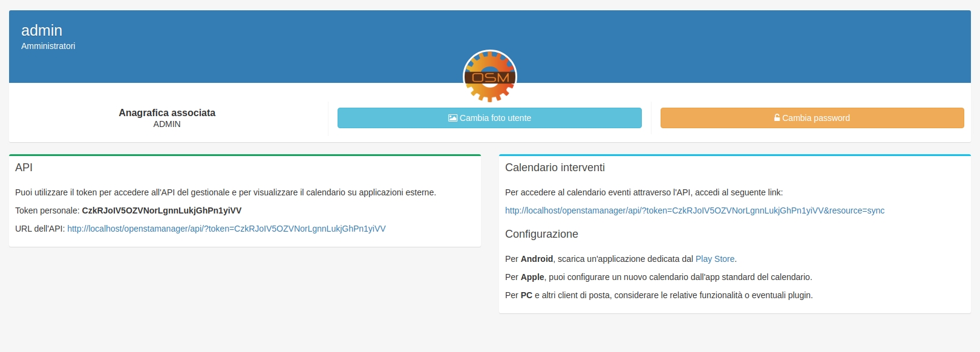Click the Configurazione section heading
Image resolution: width=980 pixels, height=352 pixels.
pyautogui.click(x=541, y=234)
